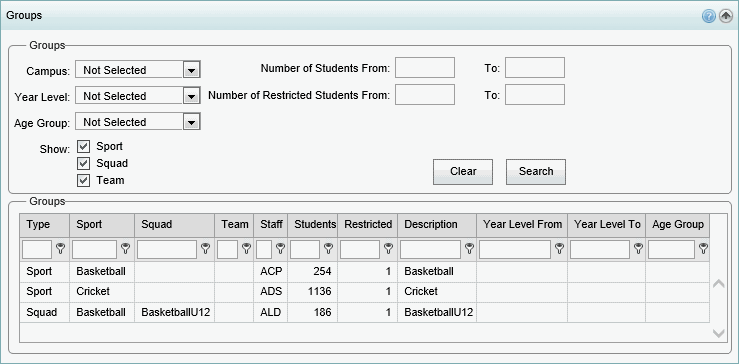Select BasketballU12 in the Description column
739x364 pixels.
(x=437, y=312)
